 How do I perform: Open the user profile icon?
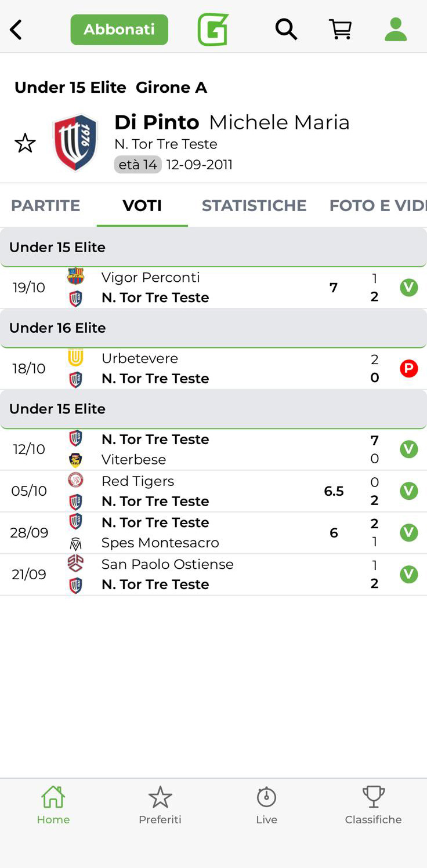tap(396, 29)
